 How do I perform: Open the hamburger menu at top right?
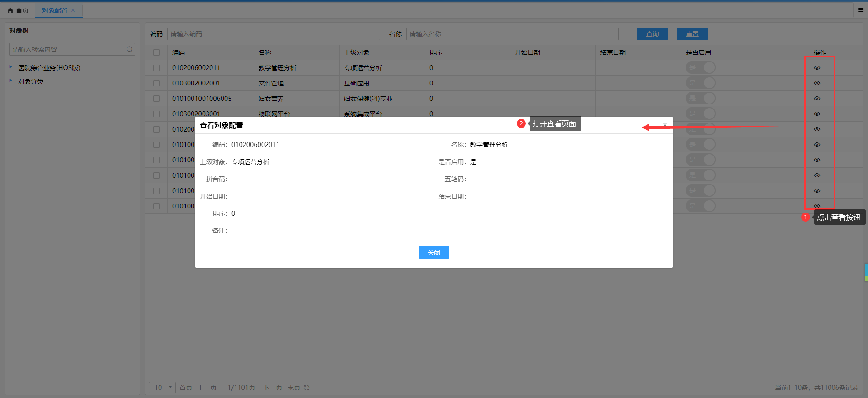coord(860,10)
